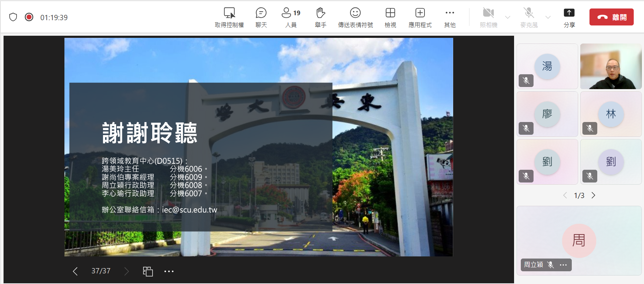Expand camera options dropdown arrow
The height and width of the screenshot is (284, 644).
coord(508,17)
